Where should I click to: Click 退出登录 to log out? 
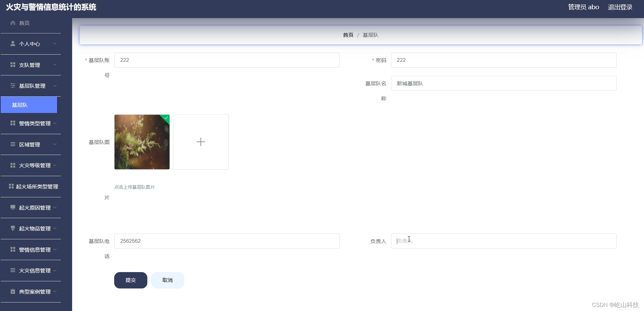click(x=620, y=7)
